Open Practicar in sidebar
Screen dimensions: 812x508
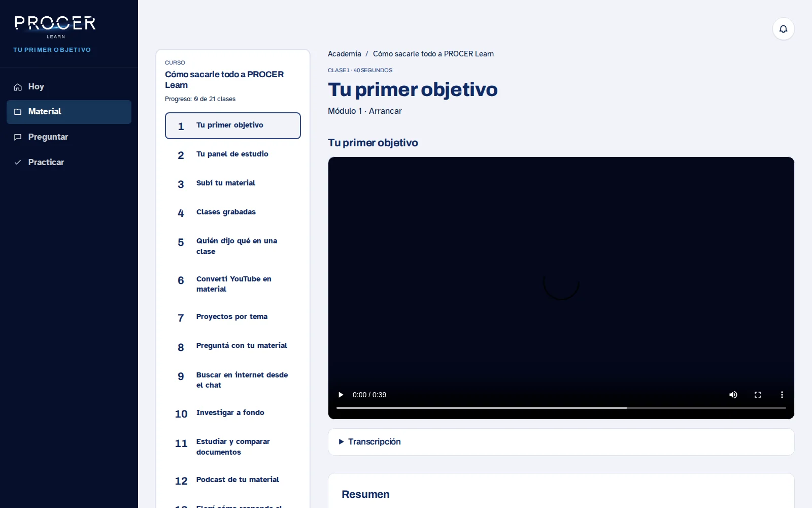(69, 163)
